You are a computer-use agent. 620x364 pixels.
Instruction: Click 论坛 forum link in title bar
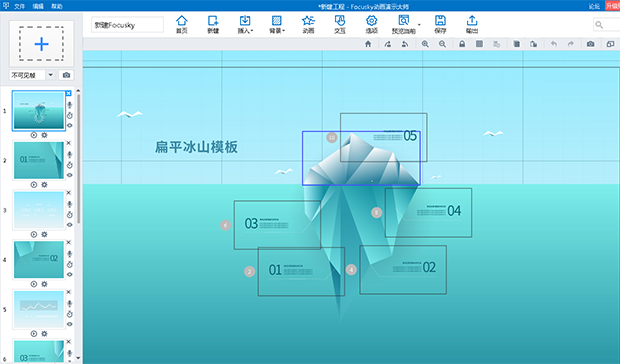click(594, 6)
